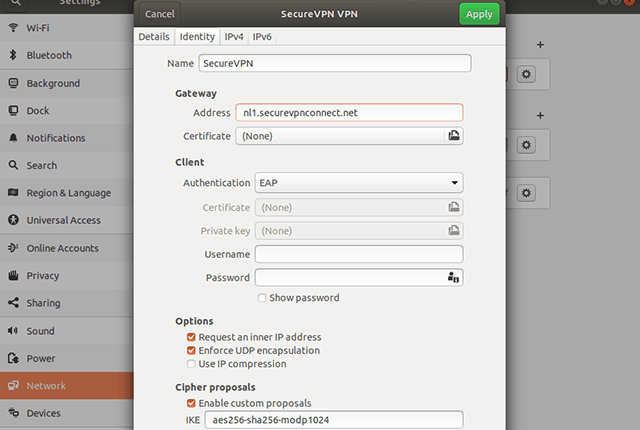Open Universal Access settings in sidebar
Image resolution: width=640 pixels, height=430 pixels.
(x=67, y=220)
